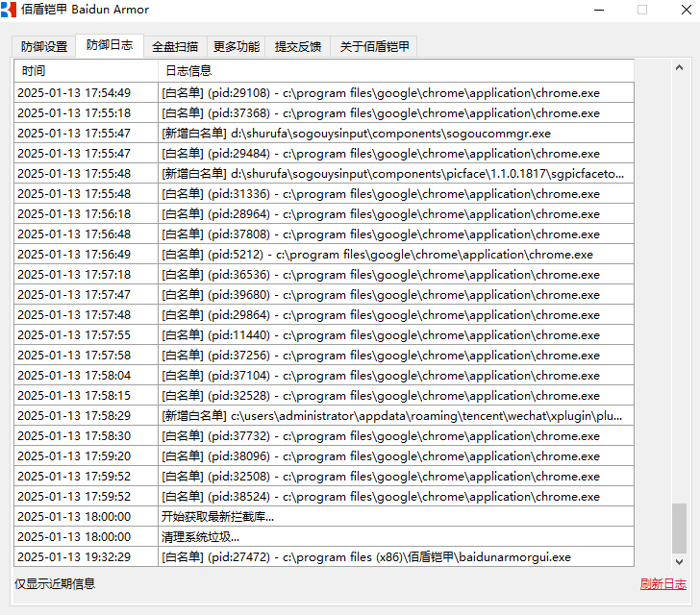
Task: Click the Baidun Armor app logo icon
Action: [x=10, y=10]
